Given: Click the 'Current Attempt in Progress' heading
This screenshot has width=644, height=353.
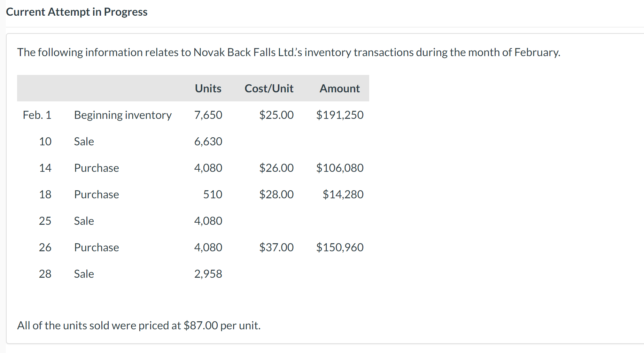Looking at the screenshot, I should click(x=77, y=12).
